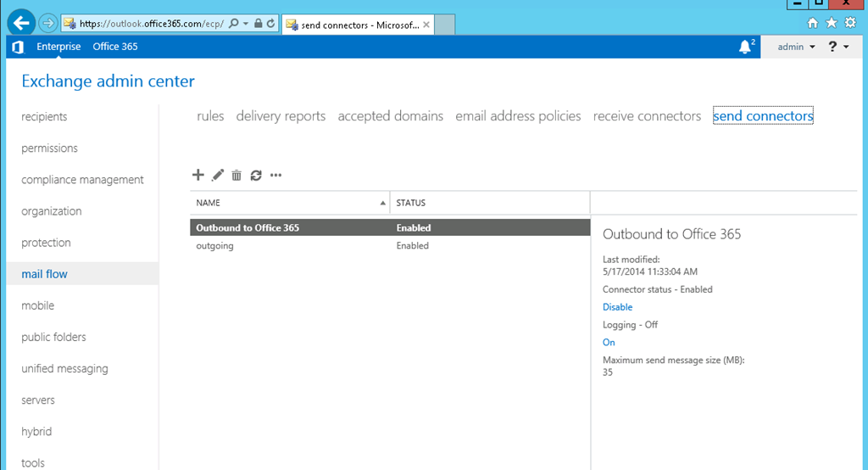Sort the list by STATUS column
Viewport: 868px width, 470px height.
coord(490,203)
